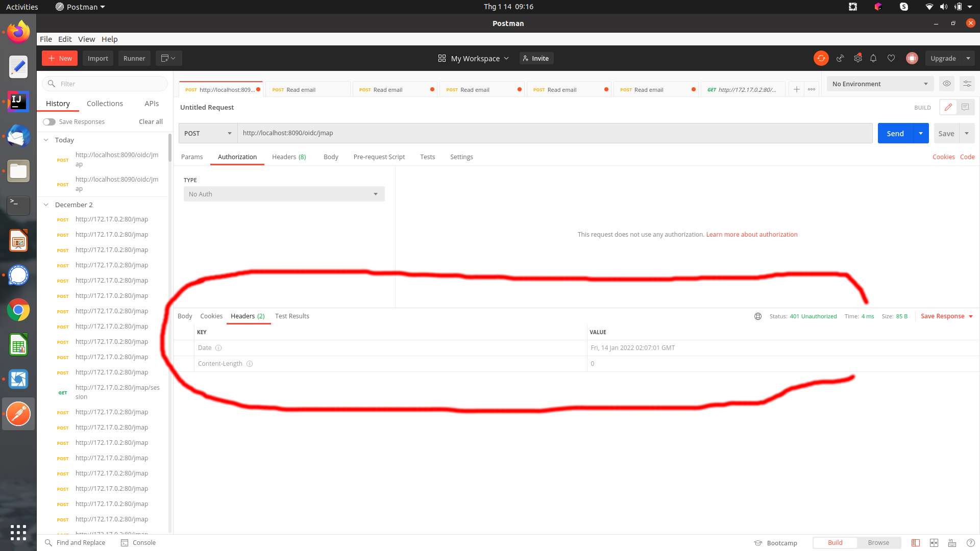Open Learn more about authorization link
This screenshot has height=551, width=980.
click(751, 235)
